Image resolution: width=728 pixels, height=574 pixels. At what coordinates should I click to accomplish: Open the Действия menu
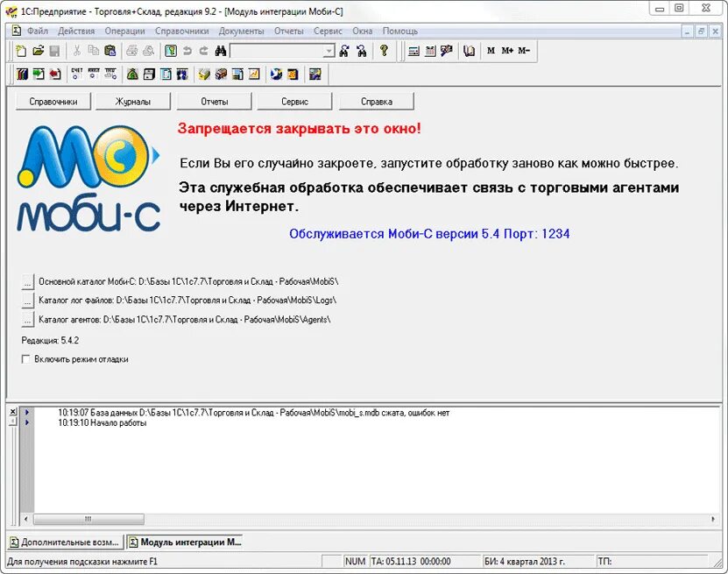(x=76, y=32)
